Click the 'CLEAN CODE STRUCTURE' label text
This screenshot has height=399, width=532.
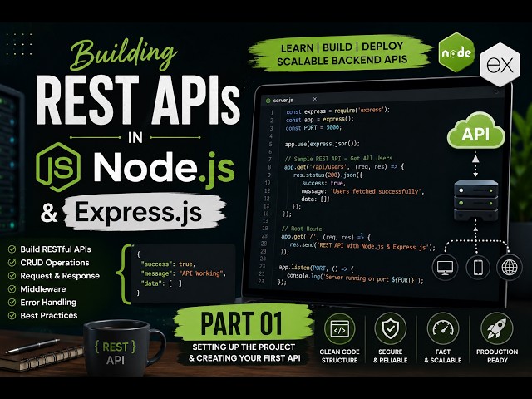(340, 356)
